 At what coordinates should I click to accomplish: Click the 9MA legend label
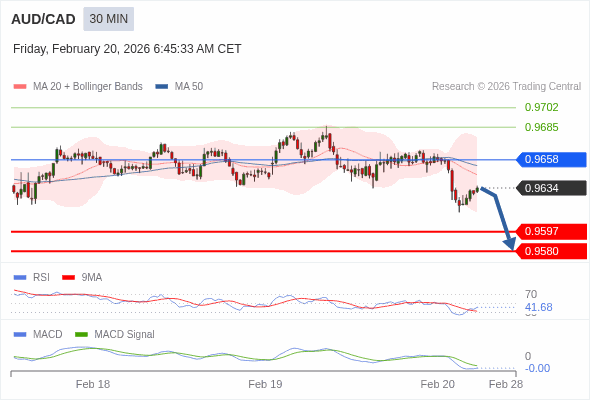click(x=92, y=278)
